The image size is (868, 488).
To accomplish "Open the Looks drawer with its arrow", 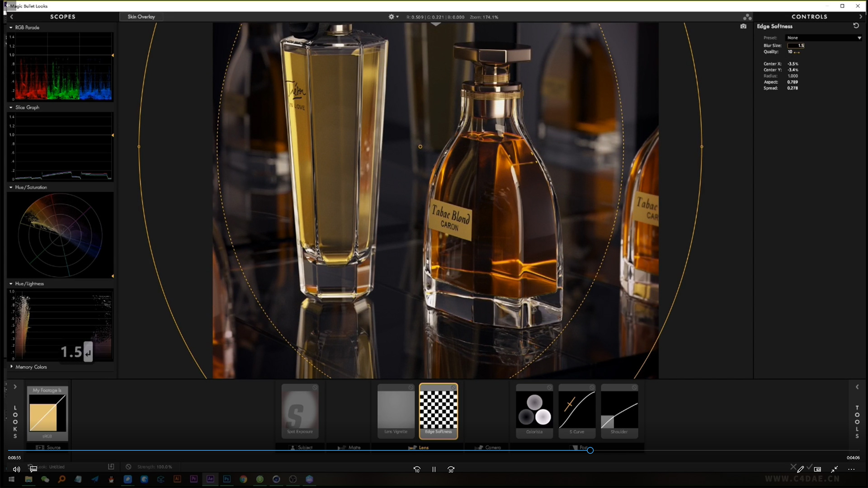I will coord(15,387).
